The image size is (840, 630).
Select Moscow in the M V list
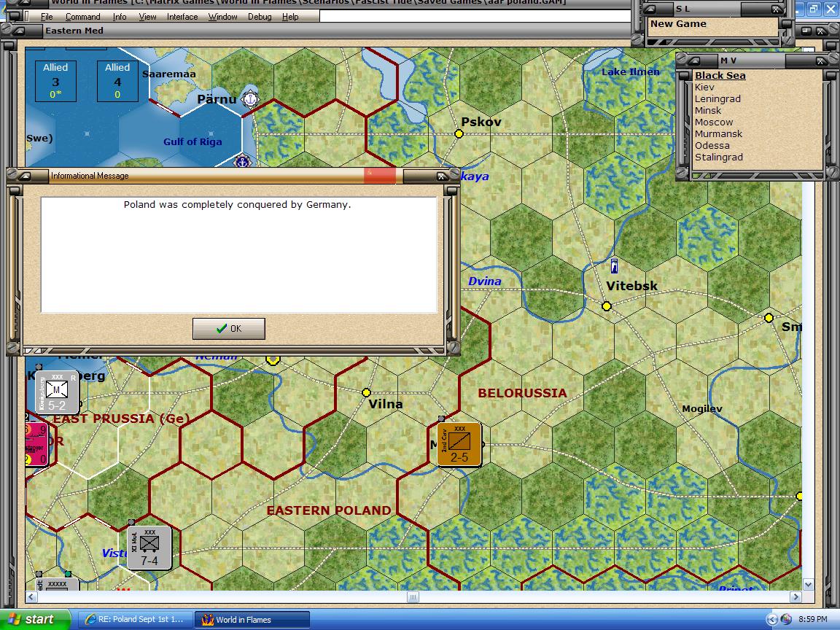coord(714,122)
